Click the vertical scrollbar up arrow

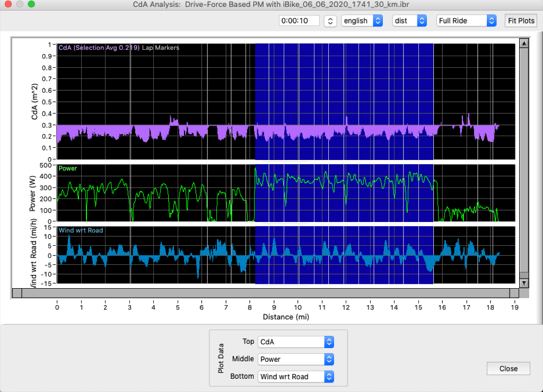tap(524, 43)
